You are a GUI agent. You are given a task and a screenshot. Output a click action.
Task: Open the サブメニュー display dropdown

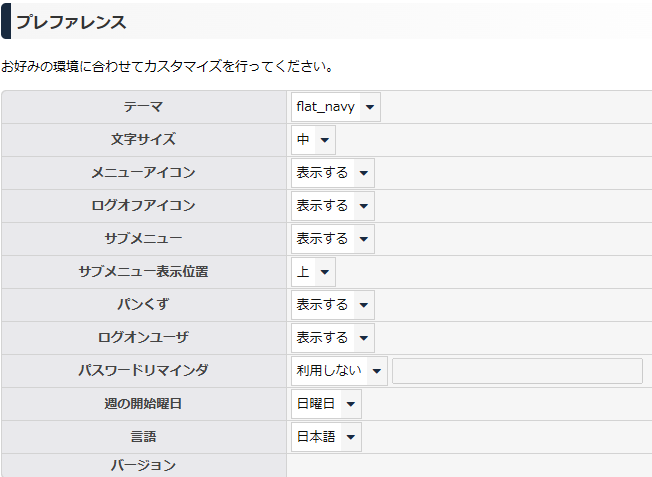[x=332, y=239]
